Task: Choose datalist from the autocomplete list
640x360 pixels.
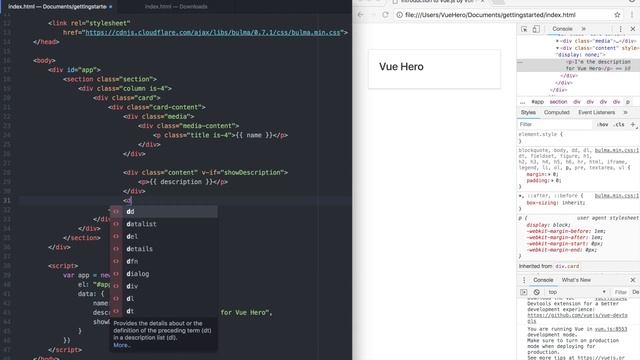Action: [164, 224]
